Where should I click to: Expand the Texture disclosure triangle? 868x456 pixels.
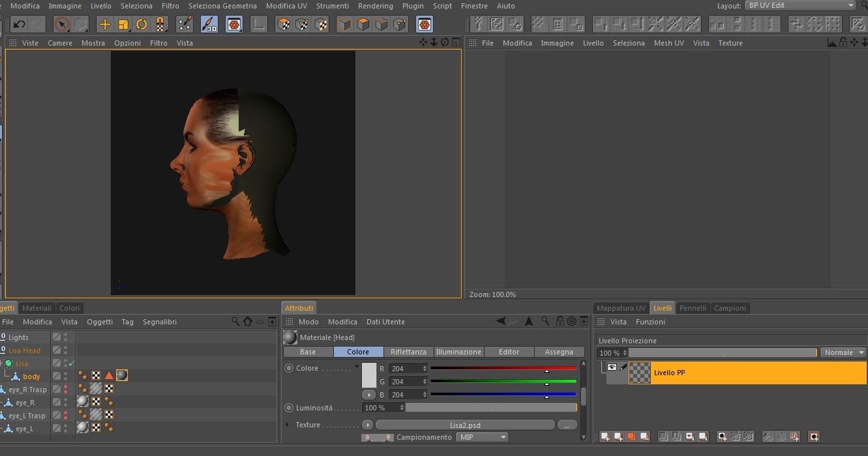(x=288, y=425)
